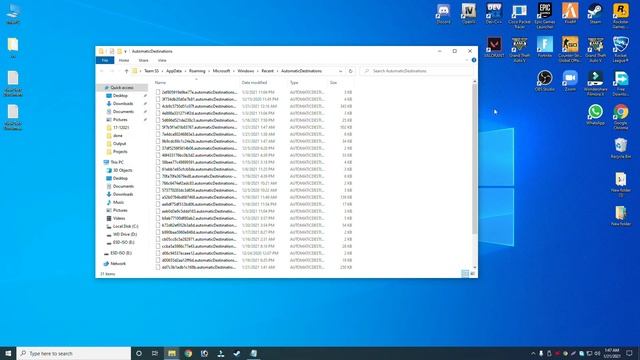Expand the ribbon using the chevron
Screen dimensions: 640x360
point(467,60)
